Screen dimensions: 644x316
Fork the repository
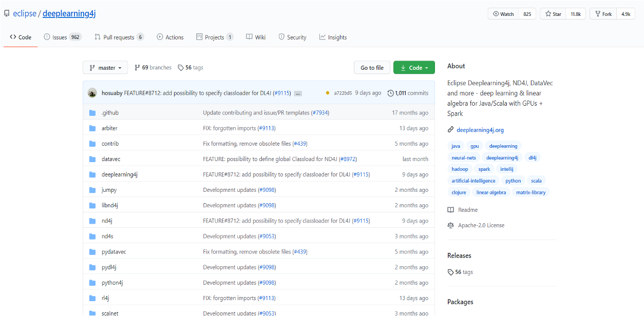pos(603,14)
